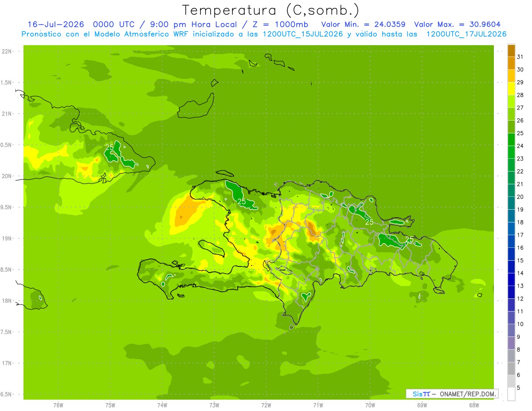Click the green legend swatch between 24 and 25

coord(511,140)
